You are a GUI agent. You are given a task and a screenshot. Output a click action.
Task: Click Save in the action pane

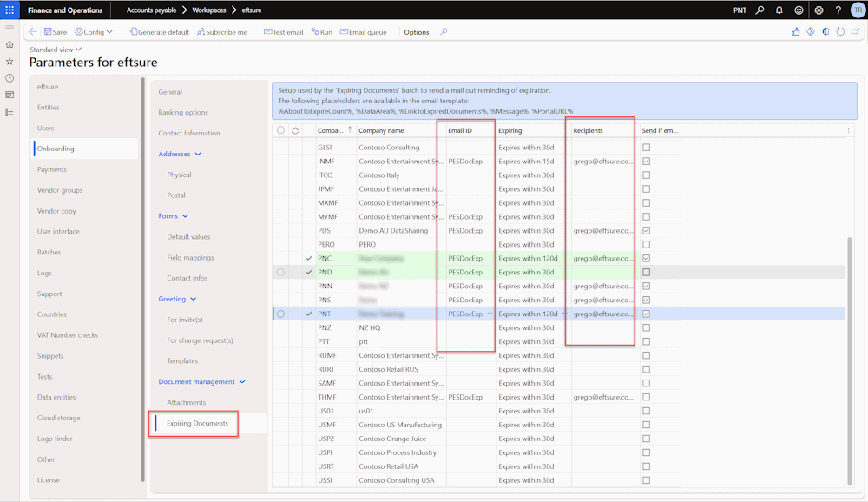click(x=56, y=32)
